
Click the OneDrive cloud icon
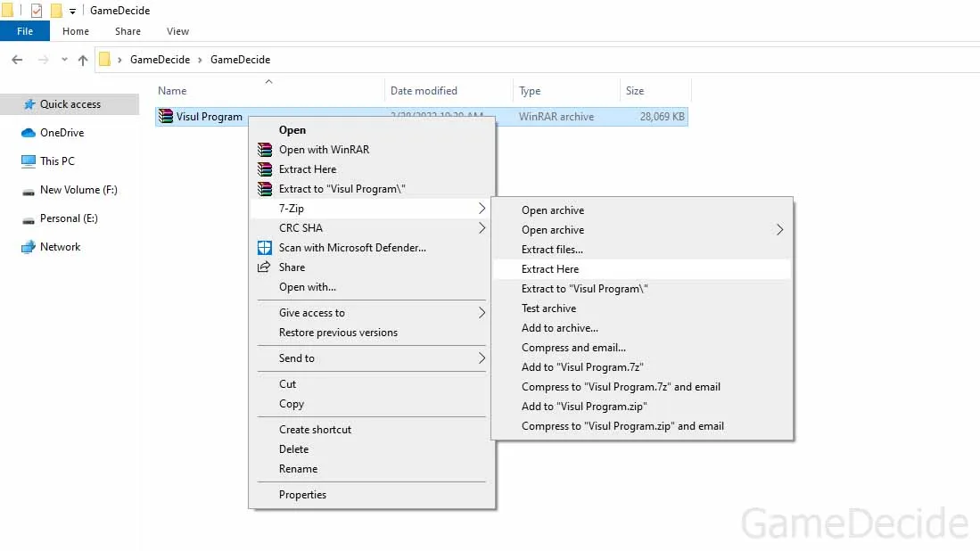point(29,133)
